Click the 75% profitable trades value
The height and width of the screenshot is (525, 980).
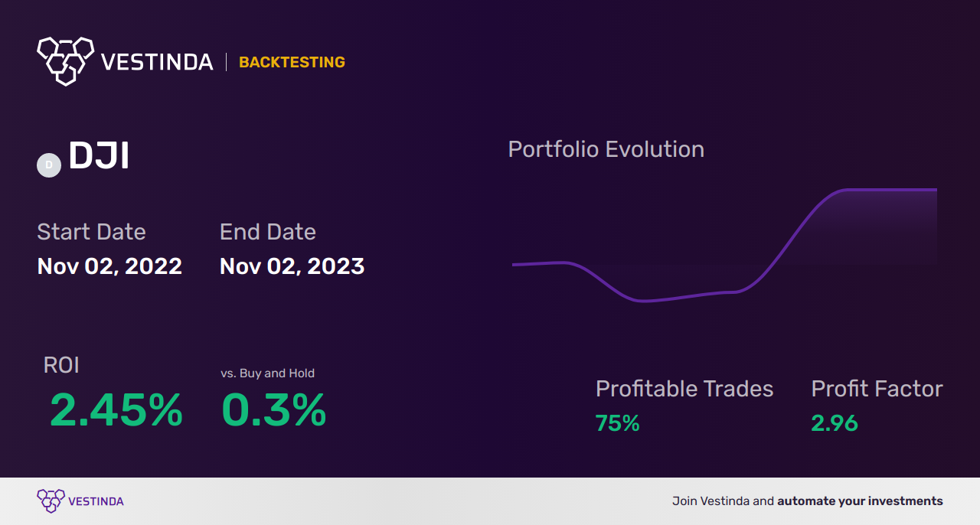(617, 423)
